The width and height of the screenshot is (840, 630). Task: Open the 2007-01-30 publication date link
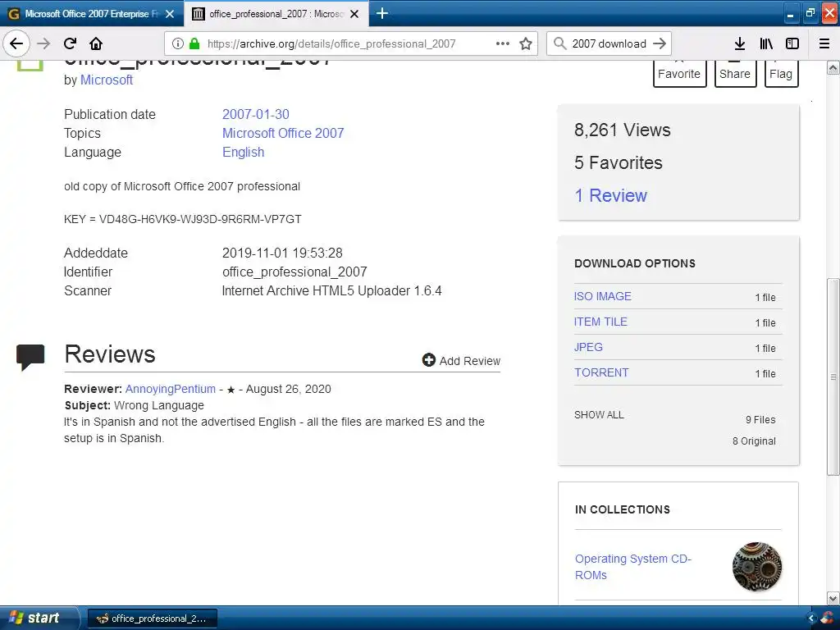256,114
